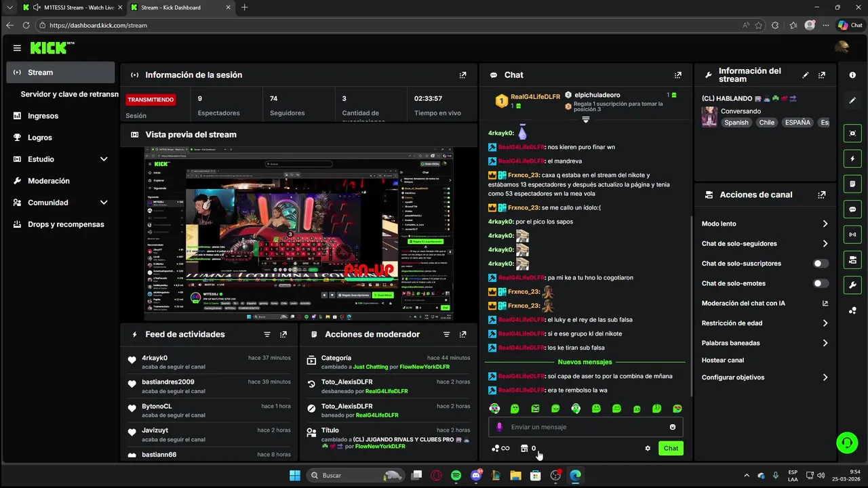Toggle the channel actions widget icon in right sidebar
The image size is (868, 488).
852,260
